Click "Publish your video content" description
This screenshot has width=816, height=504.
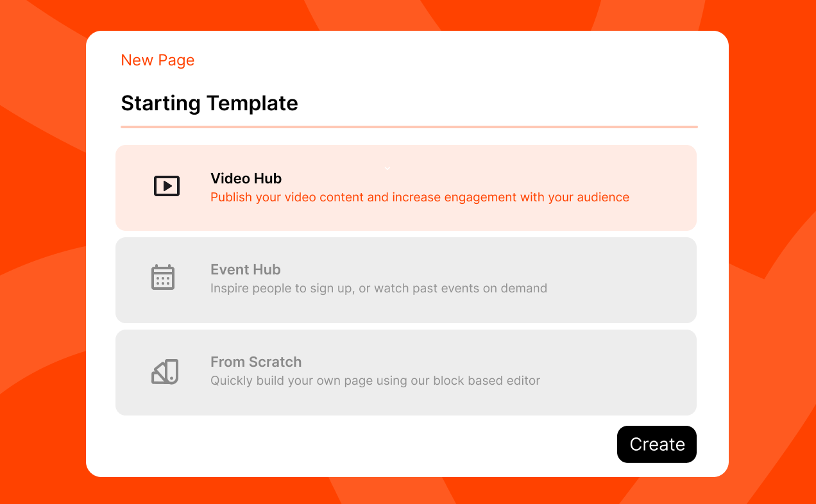tap(420, 197)
